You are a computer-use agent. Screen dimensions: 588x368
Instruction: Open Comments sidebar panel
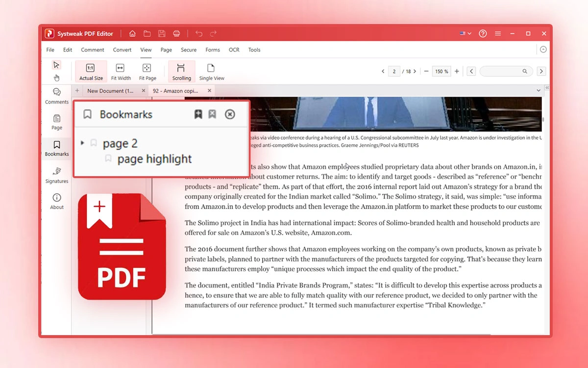pos(57,96)
